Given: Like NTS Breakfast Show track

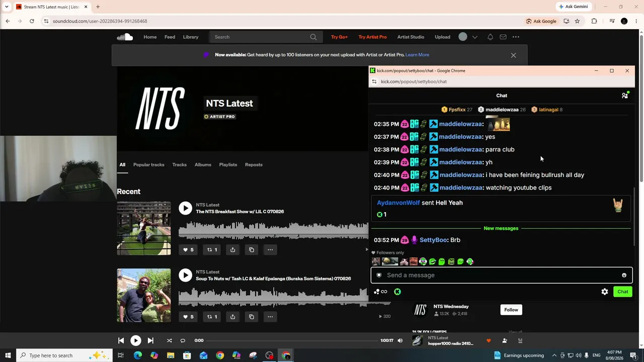Looking at the screenshot, I should pyautogui.click(x=188, y=249).
